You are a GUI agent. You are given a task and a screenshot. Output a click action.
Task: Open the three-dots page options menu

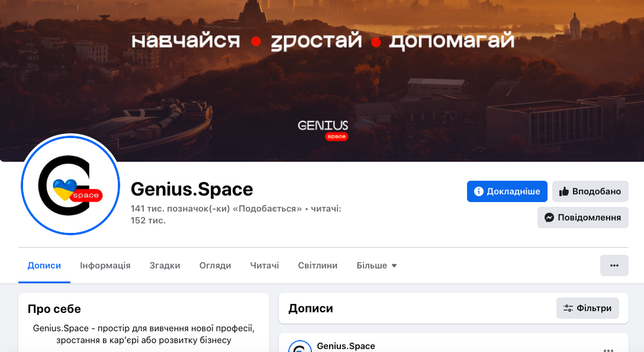tap(614, 265)
